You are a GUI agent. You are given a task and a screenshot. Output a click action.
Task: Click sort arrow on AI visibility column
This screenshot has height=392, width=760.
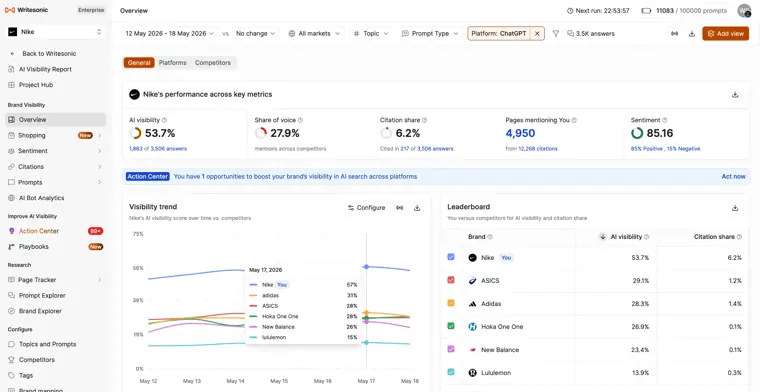(x=602, y=237)
